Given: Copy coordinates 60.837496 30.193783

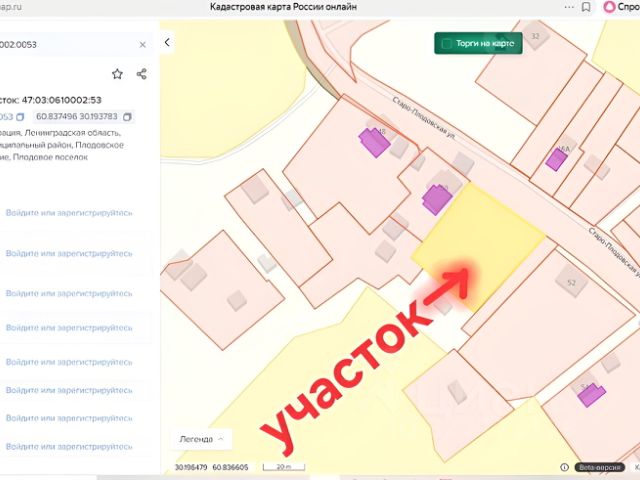Looking at the screenshot, I should 127,117.
